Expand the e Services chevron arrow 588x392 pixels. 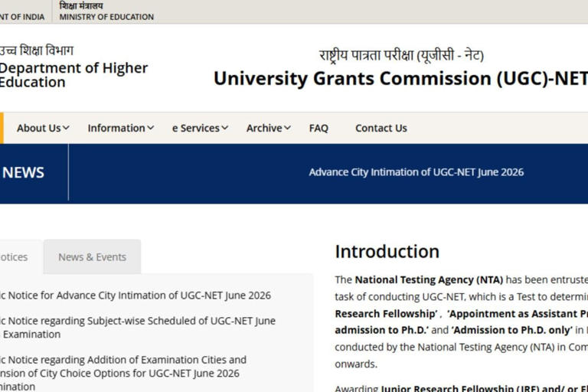pos(224,129)
